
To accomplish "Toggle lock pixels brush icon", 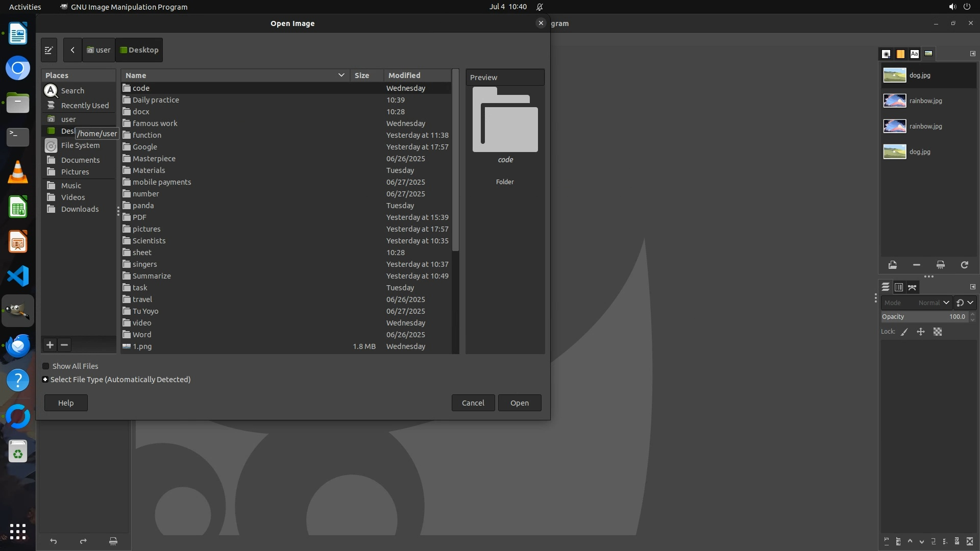I will pyautogui.click(x=904, y=332).
